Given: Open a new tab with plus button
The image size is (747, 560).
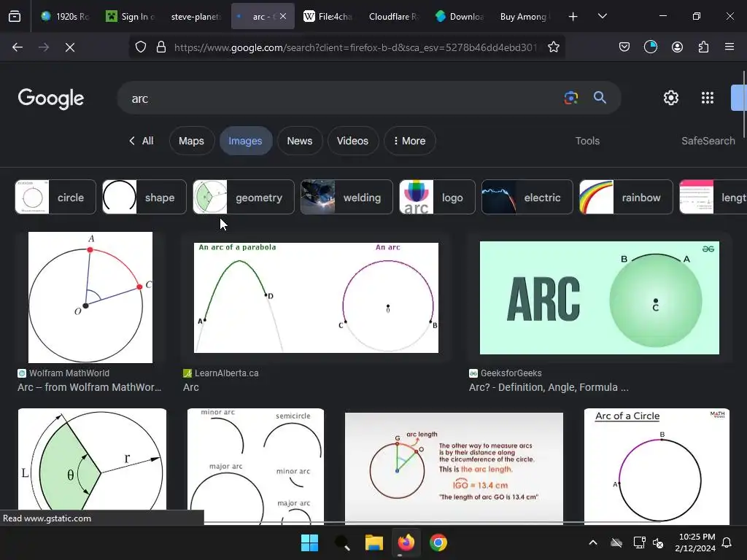Looking at the screenshot, I should click(573, 17).
